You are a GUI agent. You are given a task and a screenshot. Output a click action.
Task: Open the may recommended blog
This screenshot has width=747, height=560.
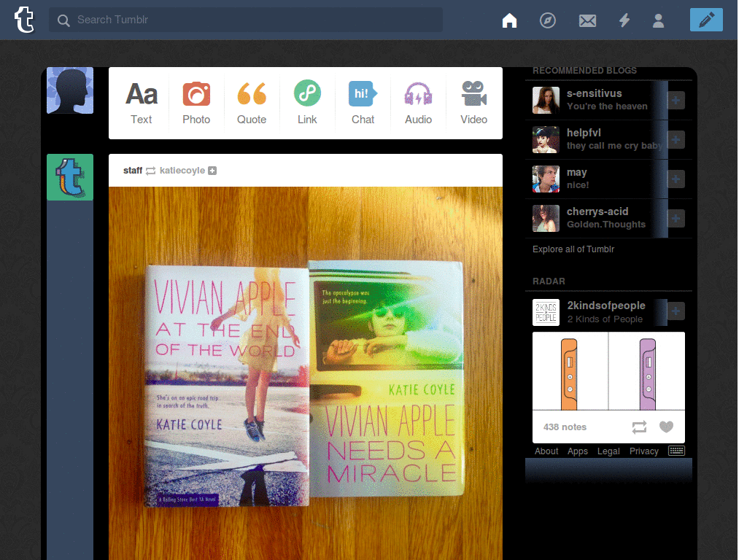(x=576, y=172)
